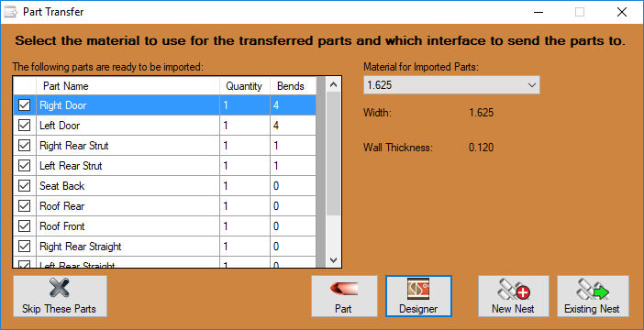
Task: Uncheck the Left Door checkbox
Action: [x=24, y=126]
